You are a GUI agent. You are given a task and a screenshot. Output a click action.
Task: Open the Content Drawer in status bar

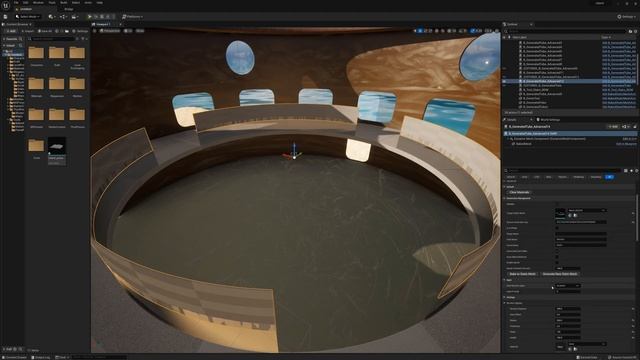coord(14,357)
